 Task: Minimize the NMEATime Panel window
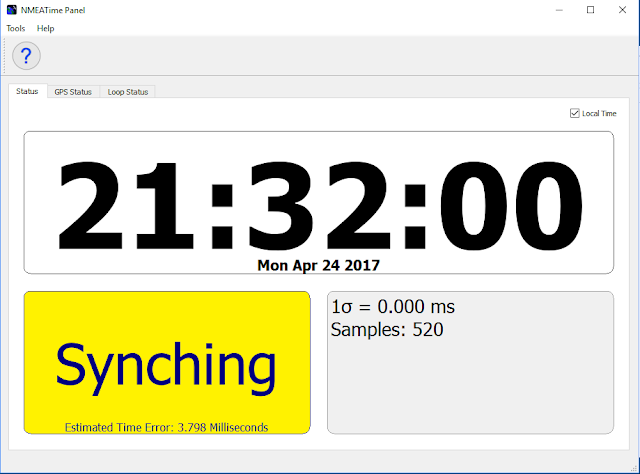click(x=559, y=10)
